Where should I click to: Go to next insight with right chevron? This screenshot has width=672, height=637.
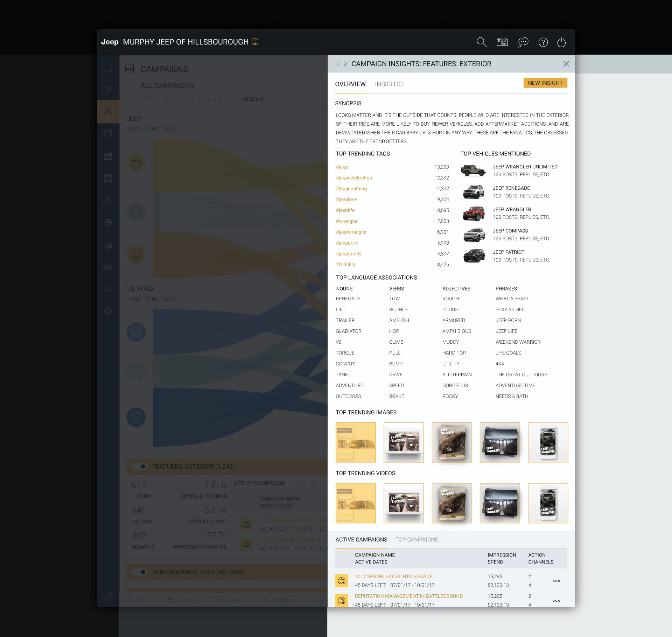tap(345, 64)
